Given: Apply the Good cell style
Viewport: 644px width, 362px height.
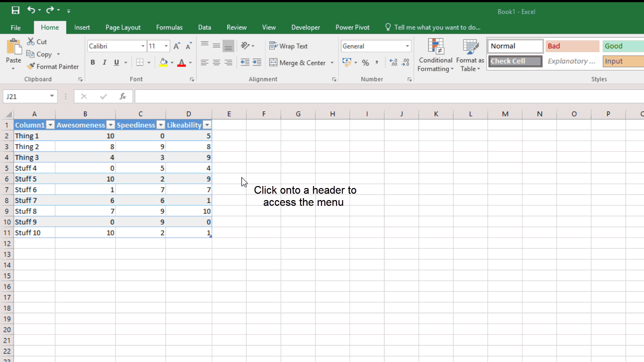Looking at the screenshot, I should pyautogui.click(x=623, y=46).
